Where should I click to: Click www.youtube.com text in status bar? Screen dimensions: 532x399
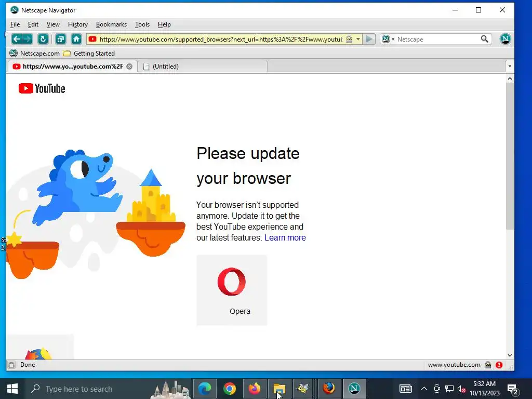[x=454, y=365]
